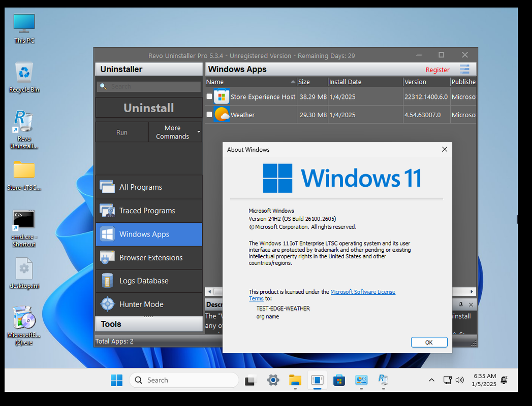532x406 pixels.
Task: Open Settings from the taskbar
Action: click(273, 380)
